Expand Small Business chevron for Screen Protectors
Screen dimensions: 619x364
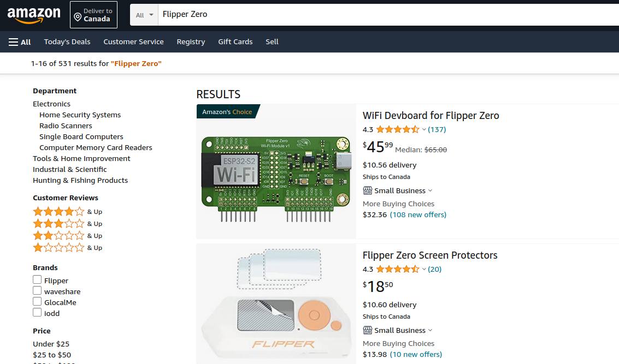[430, 330]
